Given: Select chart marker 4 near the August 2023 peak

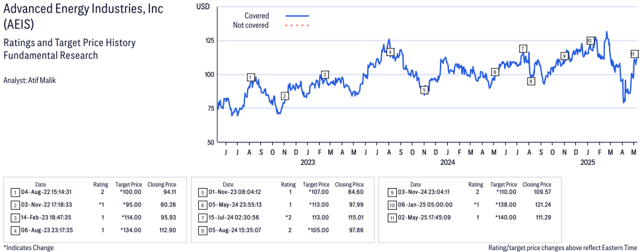Looking at the screenshot, I should coord(390,51).
